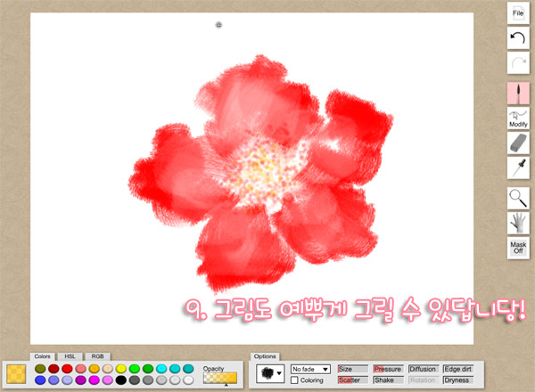The width and height of the screenshot is (535, 392).
Task: Pick the blue color swatch
Action: [x=40, y=380]
